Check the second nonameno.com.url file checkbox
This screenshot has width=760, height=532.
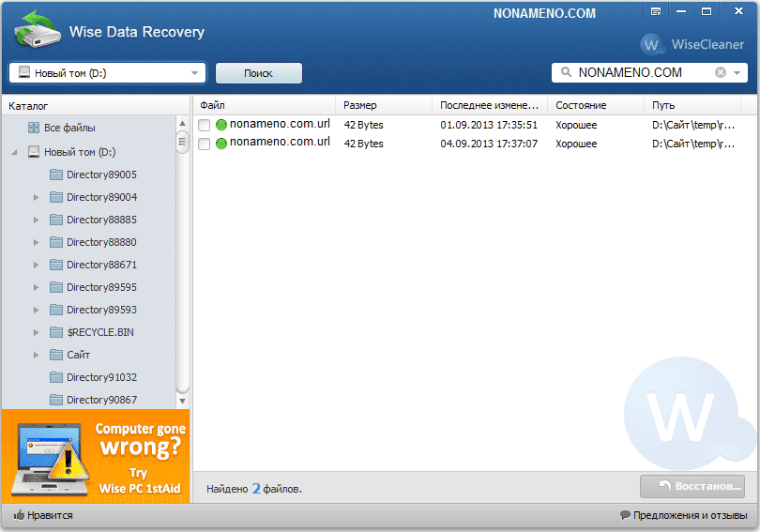tap(205, 144)
